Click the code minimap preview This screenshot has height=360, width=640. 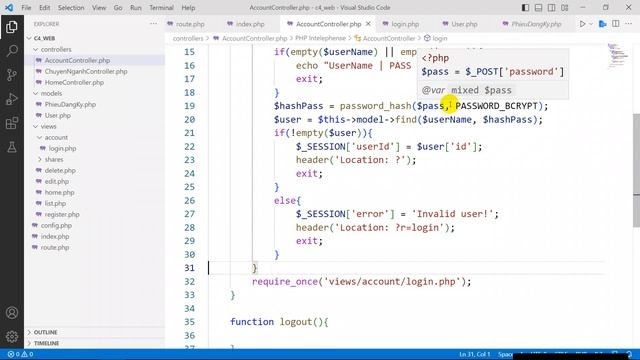[617, 55]
